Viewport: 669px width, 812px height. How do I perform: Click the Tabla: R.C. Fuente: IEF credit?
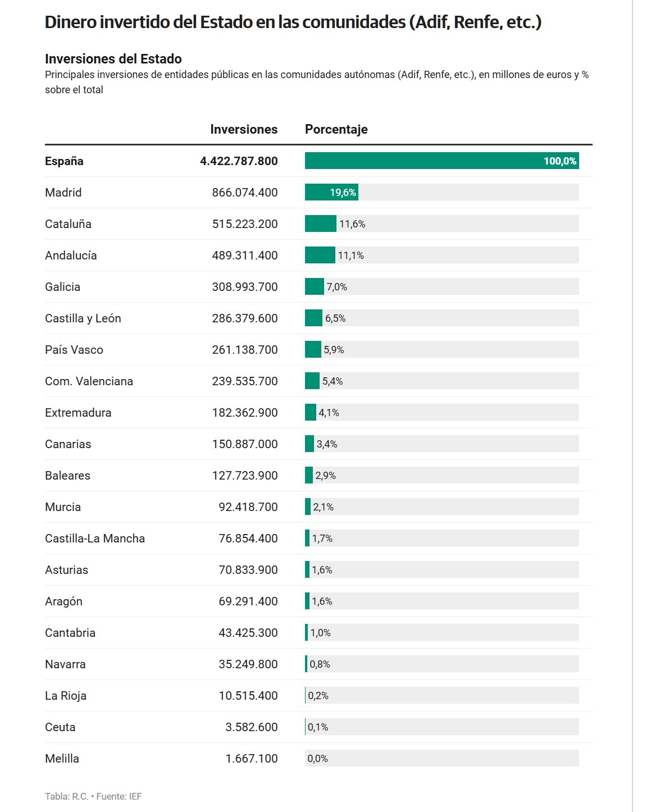[x=93, y=796]
